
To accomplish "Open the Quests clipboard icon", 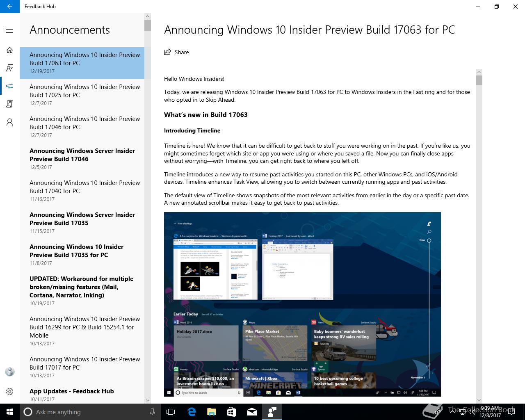I will pos(10,104).
